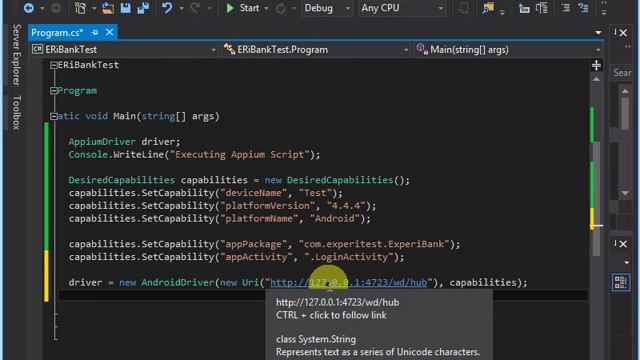Open the lower side panel dropdown arrow

pyautogui.click(x=627, y=262)
